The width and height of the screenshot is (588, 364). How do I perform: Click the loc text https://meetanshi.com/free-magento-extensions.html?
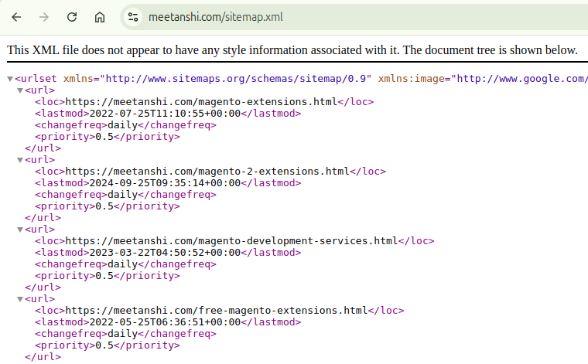(x=217, y=311)
